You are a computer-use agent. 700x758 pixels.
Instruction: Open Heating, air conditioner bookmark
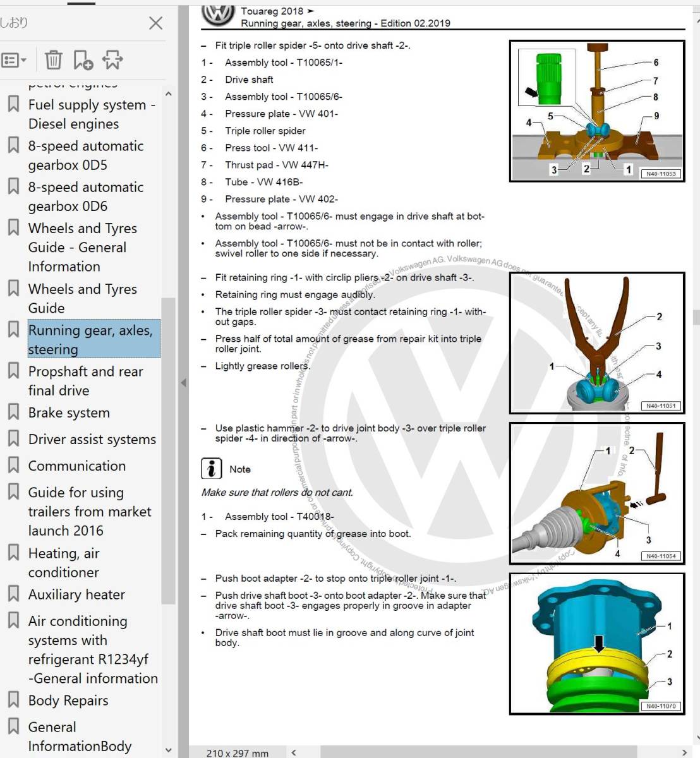click(x=63, y=563)
